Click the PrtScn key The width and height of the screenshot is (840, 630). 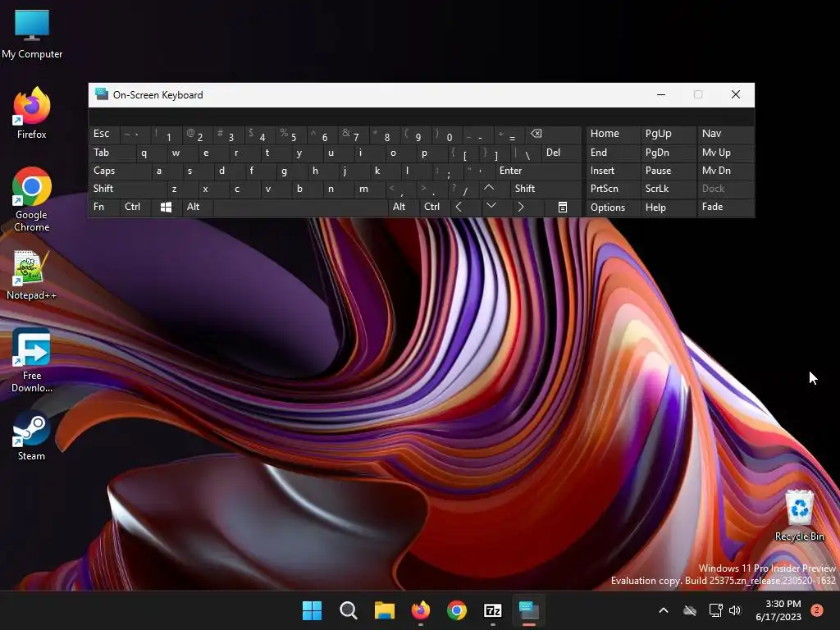(613, 189)
